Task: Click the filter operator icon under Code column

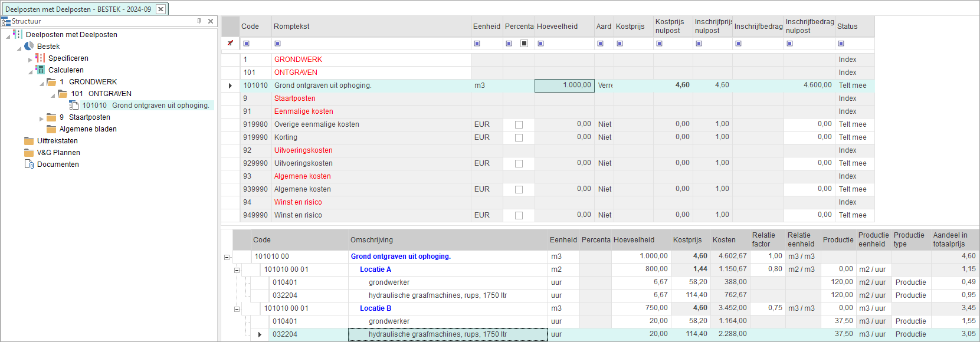Action: click(247, 43)
